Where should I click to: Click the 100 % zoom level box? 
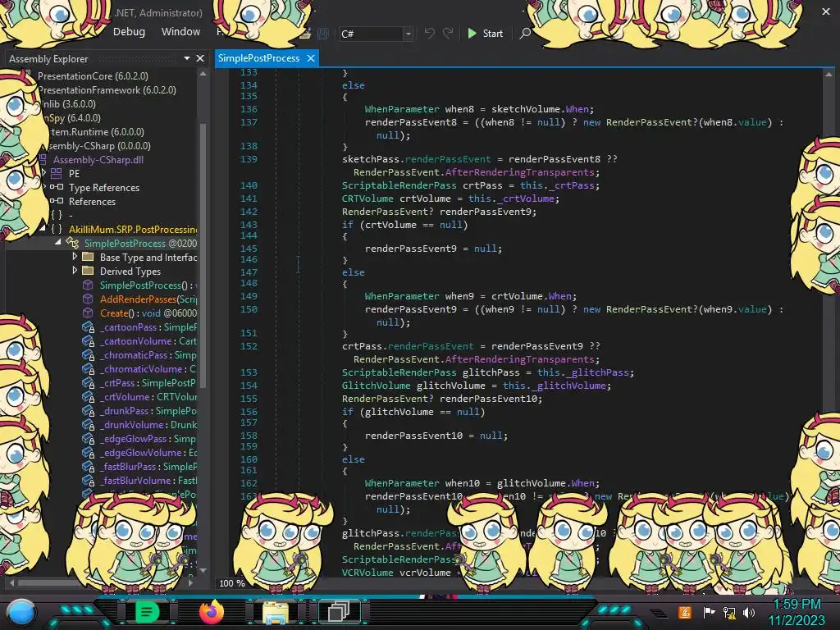(x=232, y=583)
